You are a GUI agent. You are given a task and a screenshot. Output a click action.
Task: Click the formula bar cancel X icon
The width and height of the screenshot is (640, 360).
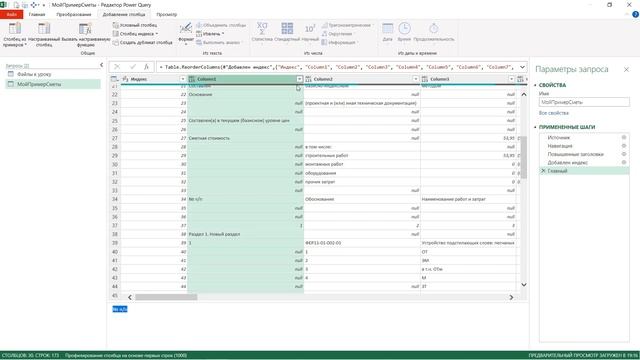coord(117,67)
